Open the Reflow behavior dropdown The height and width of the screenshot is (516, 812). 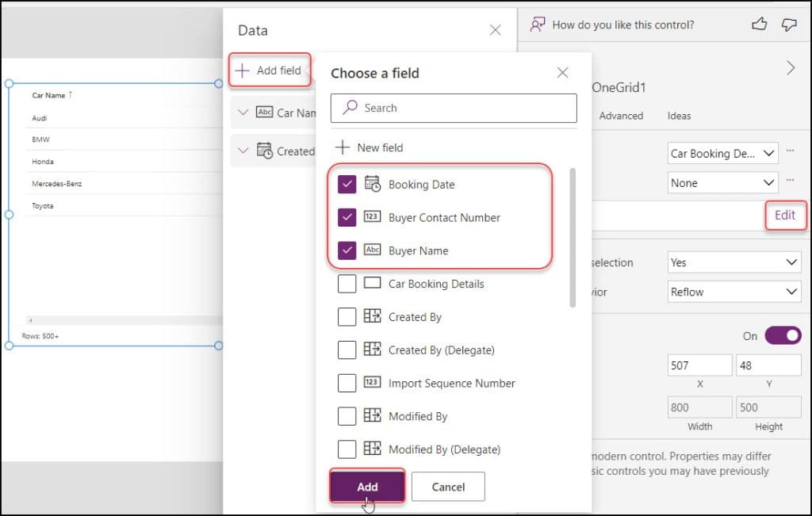734,292
